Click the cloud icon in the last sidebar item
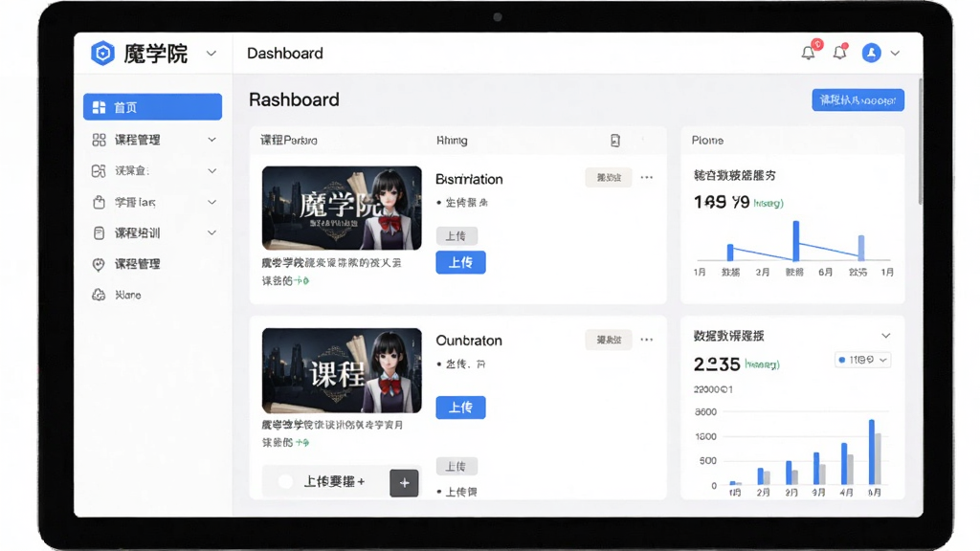 99,295
